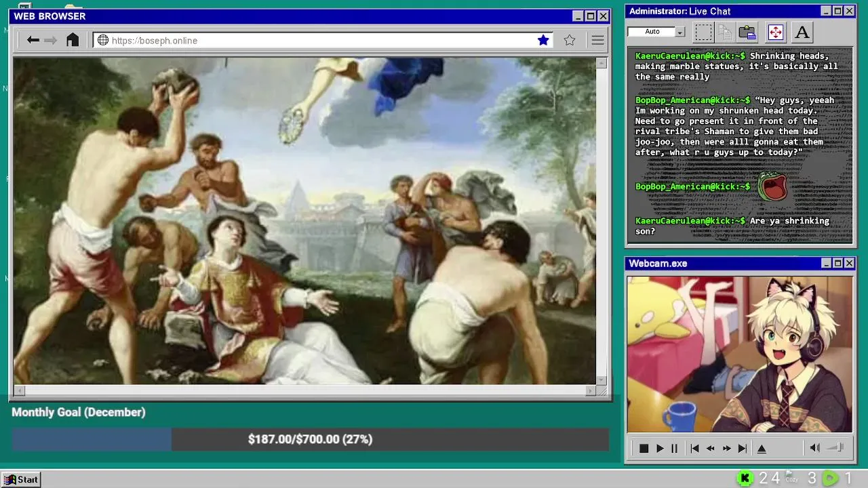Click the volume slider in Webcam.exe
Image resolution: width=868 pixels, height=488 pixels.
pyautogui.click(x=835, y=447)
